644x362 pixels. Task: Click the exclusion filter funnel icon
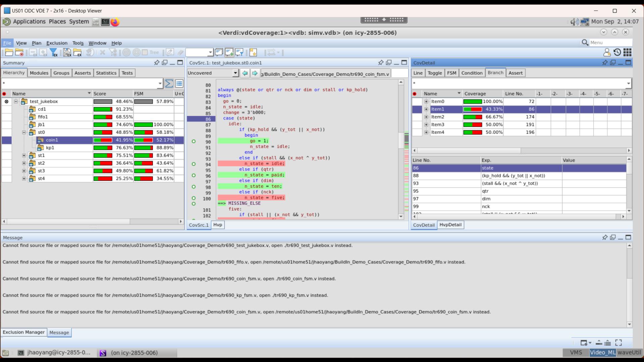click(54, 53)
